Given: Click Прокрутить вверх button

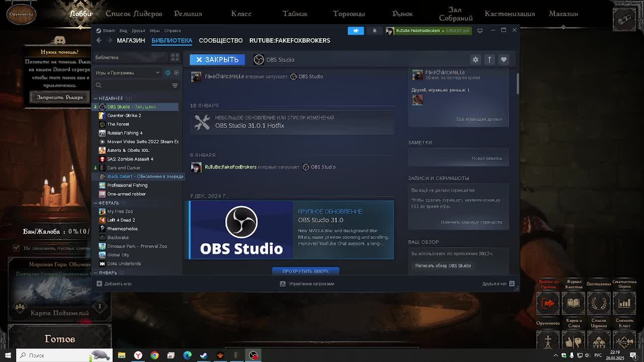Looking at the screenshot, I should pyautogui.click(x=306, y=271).
